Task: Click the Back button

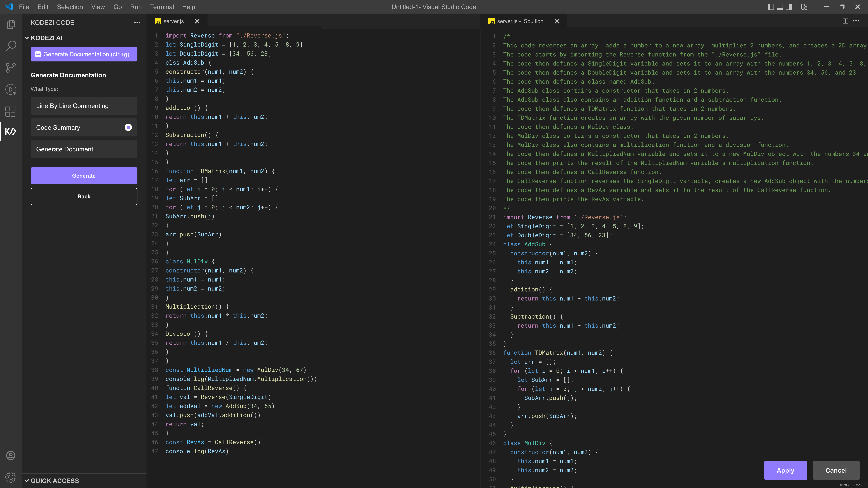Action: coord(84,197)
